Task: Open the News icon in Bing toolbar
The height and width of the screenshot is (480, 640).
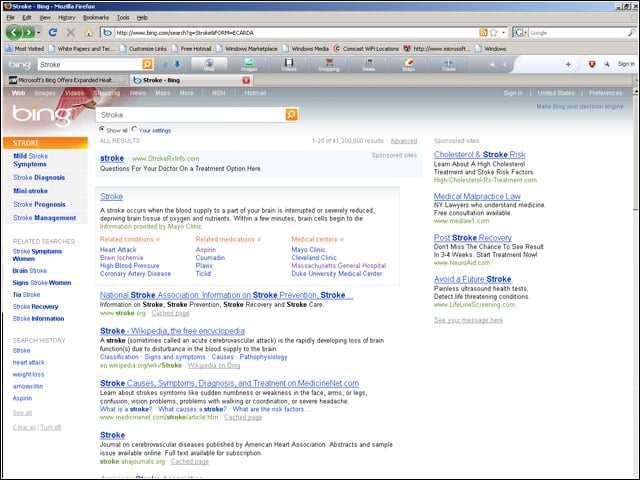Action: [x=369, y=64]
